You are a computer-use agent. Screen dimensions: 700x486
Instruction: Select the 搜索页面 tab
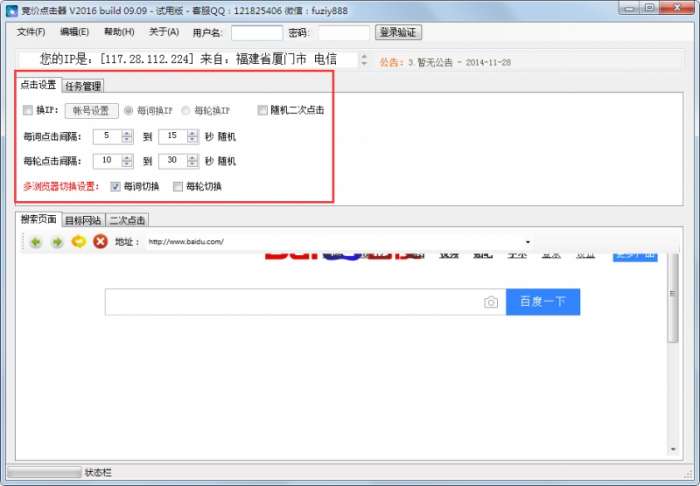[38, 219]
